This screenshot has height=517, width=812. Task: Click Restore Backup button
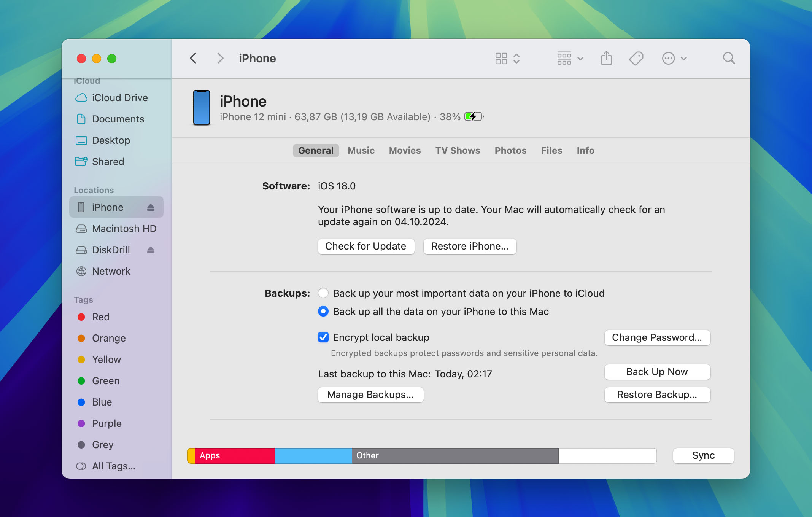point(657,395)
